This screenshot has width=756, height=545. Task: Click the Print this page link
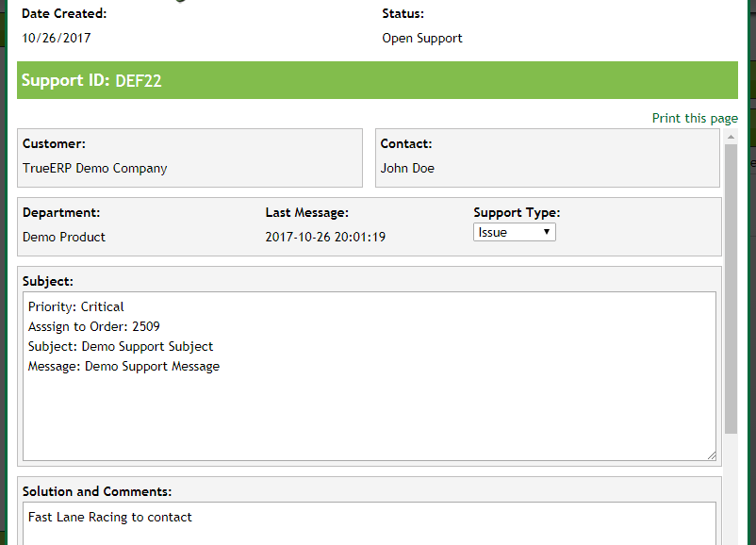(x=695, y=118)
